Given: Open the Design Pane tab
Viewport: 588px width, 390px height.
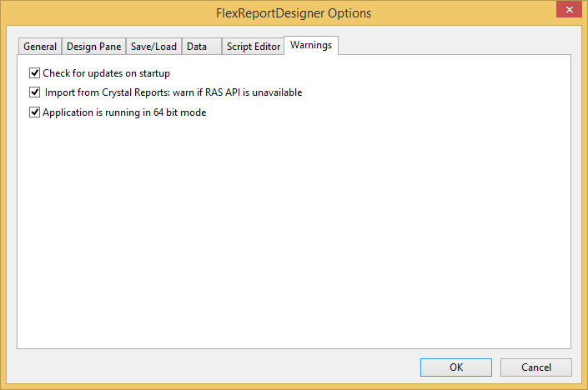Looking at the screenshot, I should click(x=93, y=47).
